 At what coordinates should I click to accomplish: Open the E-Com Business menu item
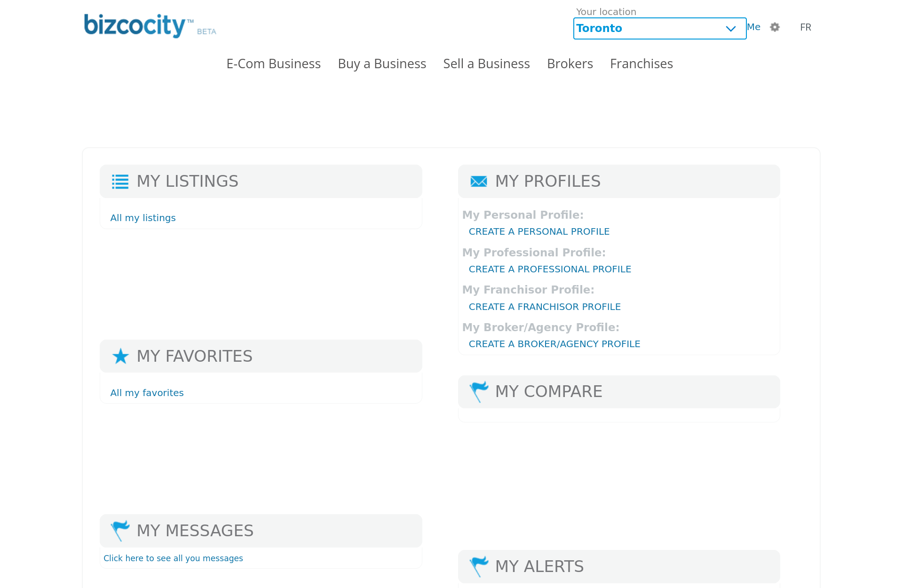[x=273, y=64]
